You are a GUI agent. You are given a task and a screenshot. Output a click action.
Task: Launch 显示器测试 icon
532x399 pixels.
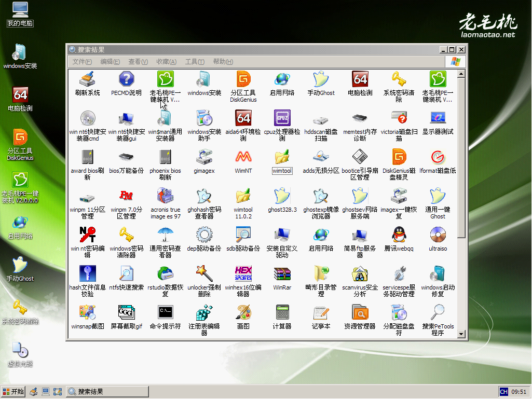coord(438,118)
